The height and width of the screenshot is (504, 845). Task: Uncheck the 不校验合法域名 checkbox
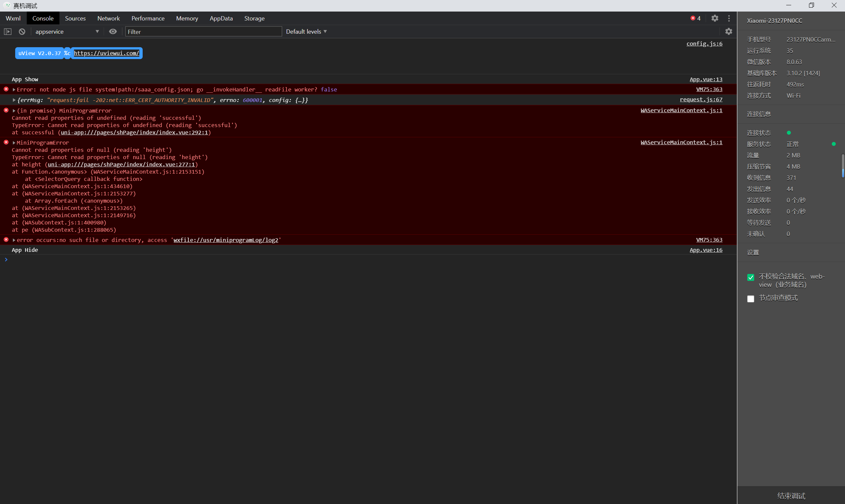[751, 278]
